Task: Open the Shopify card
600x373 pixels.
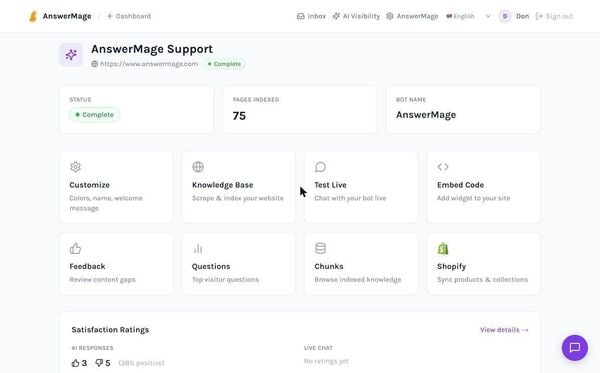Action: coord(484,263)
